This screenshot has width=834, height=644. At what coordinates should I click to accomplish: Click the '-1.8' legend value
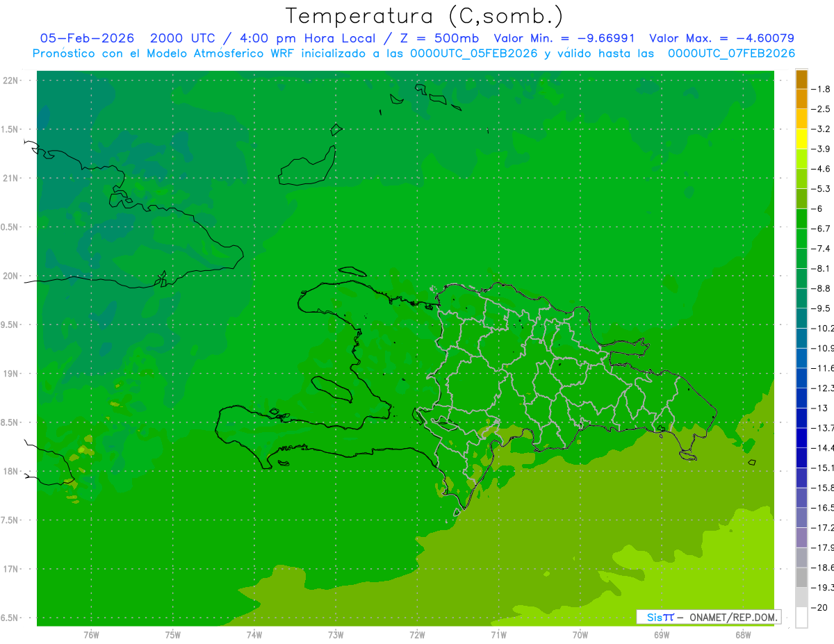[x=821, y=89]
